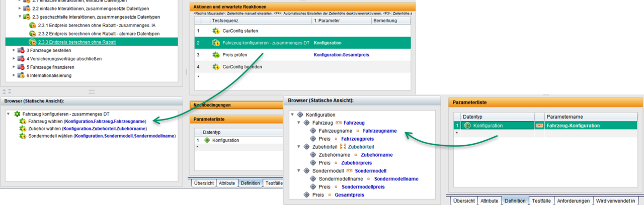This screenshot has width=644, height=205.
Task: Click the Testsequenz column header
Action: click(261, 21)
